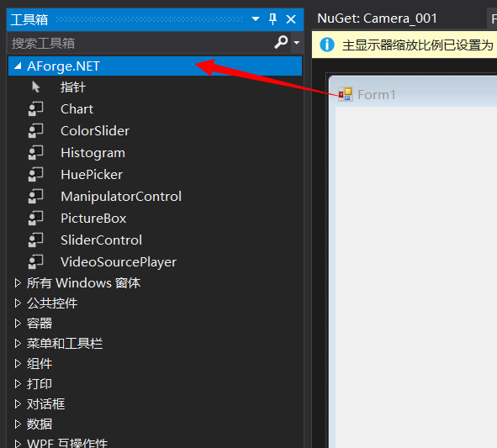The width and height of the screenshot is (497, 448).
Task: Click the ColorSlider control icon
Action: point(36,131)
